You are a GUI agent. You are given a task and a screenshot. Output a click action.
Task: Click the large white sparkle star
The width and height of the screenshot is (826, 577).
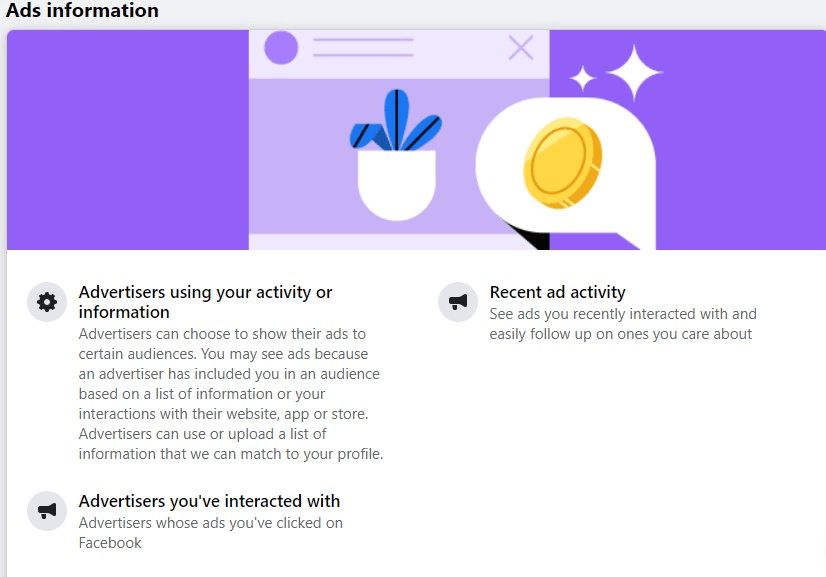click(x=634, y=73)
